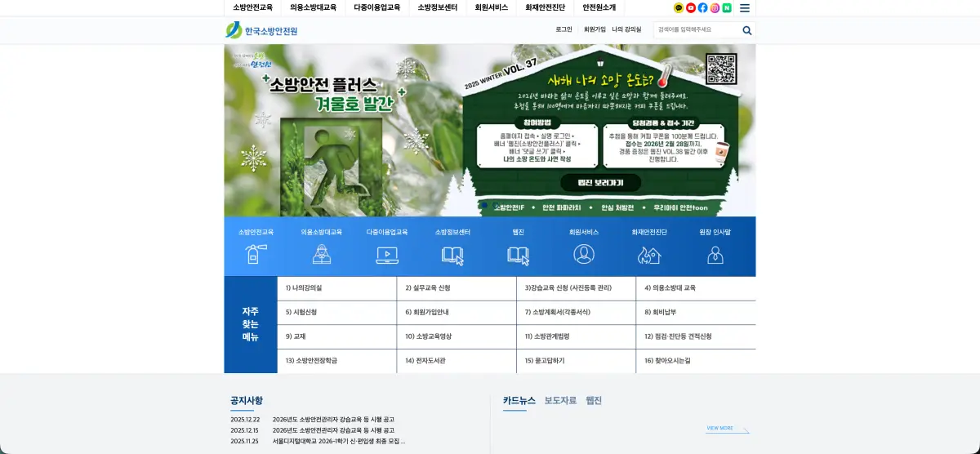Viewport: 980px width, 454px height.
Task: Click the 로그인 link
Action: pyautogui.click(x=563, y=29)
